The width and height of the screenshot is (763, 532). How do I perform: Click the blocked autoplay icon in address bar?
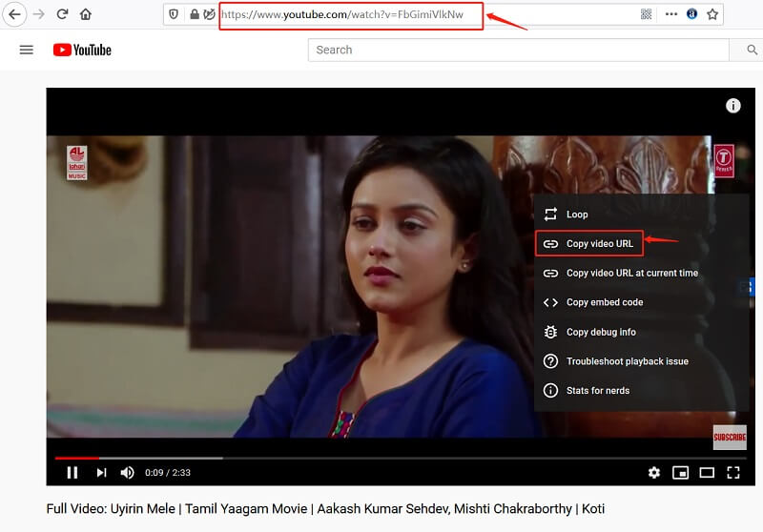click(x=209, y=14)
